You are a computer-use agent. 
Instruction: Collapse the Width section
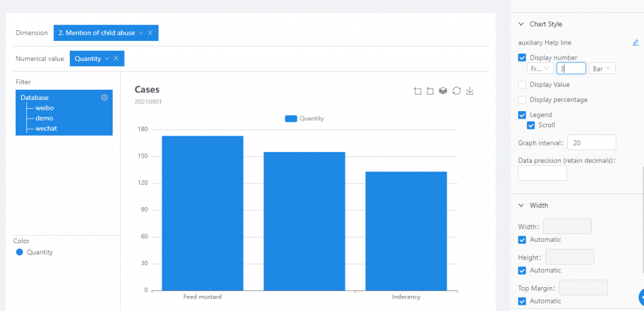coord(521,205)
